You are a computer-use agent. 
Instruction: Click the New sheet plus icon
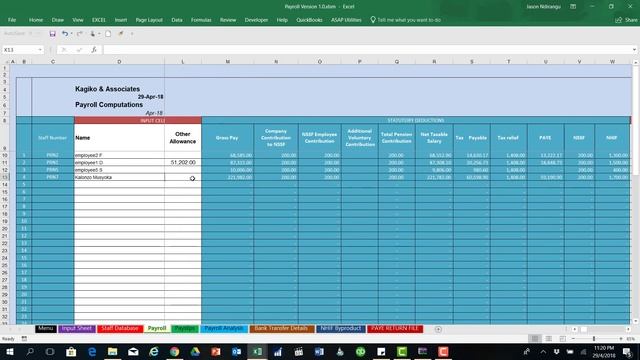pyautogui.click(x=438, y=329)
